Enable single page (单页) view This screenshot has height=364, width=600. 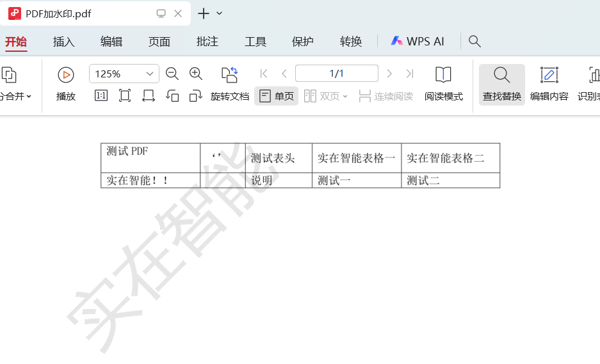pos(277,96)
